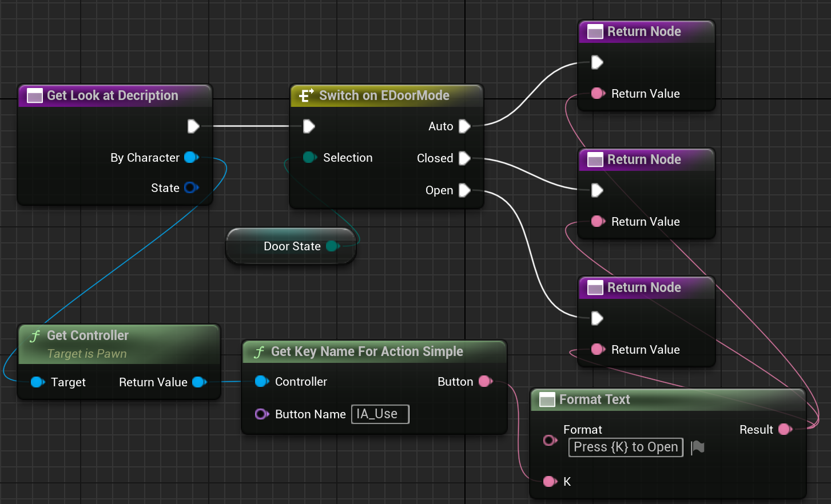This screenshot has width=831, height=504.
Task: Select the By Character output pin
Action: 192,158
